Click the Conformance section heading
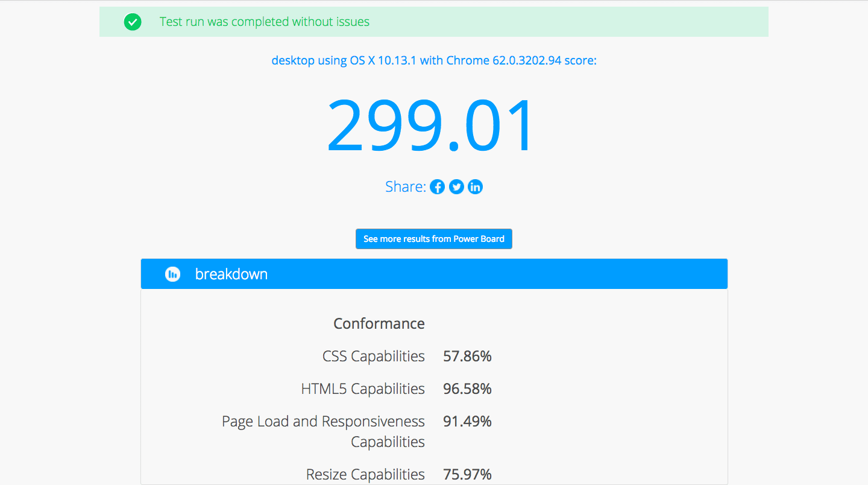Screen dimensions: 868x485 coord(379,324)
